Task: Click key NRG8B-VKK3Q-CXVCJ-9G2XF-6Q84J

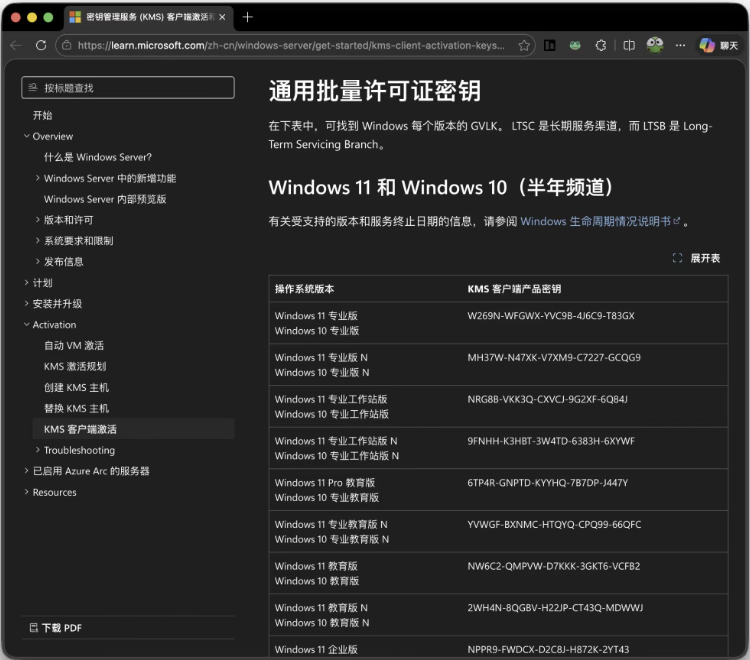Action: 548,399
